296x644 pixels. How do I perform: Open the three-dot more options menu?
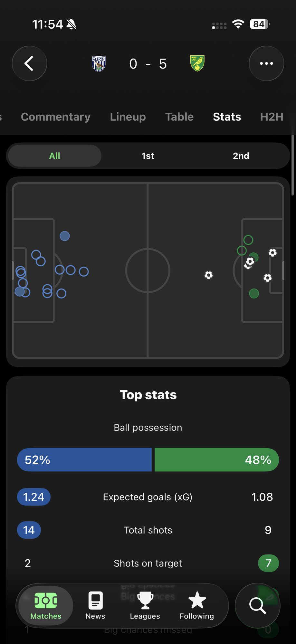pyautogui.click(x=266, y=63)
